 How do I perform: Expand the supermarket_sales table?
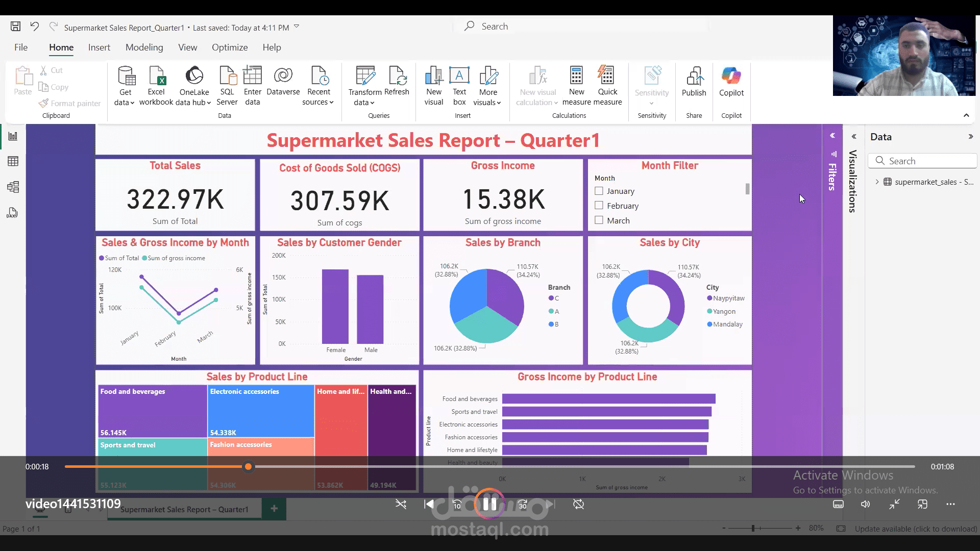[877, 182]
